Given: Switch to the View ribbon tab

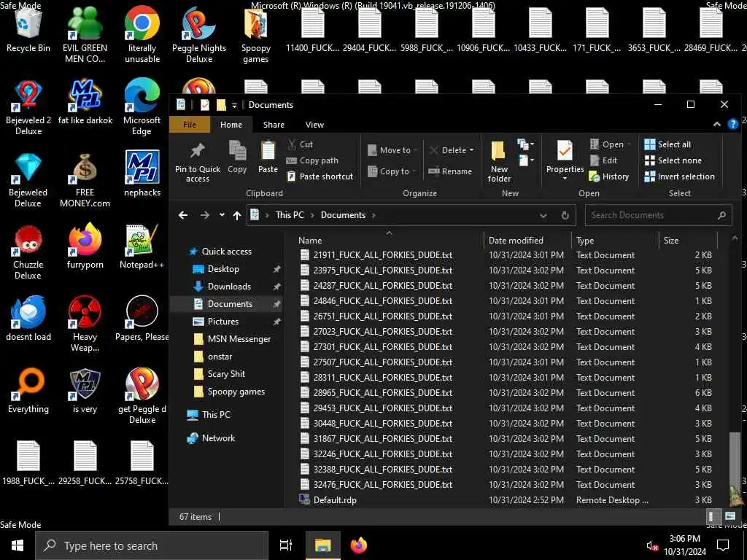Looking at the screenshot, I should 314,124.
